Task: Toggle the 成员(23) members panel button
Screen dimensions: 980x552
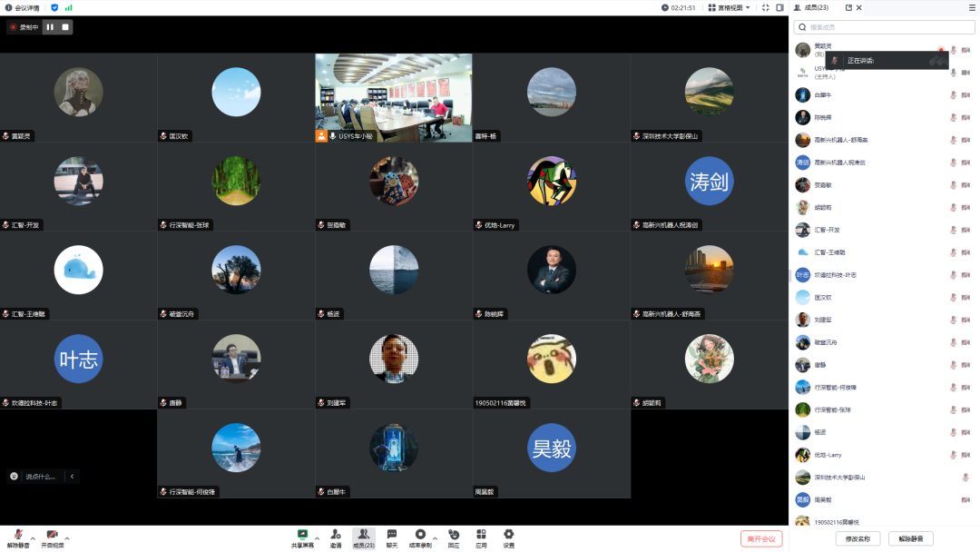Action: pos(363,537)
